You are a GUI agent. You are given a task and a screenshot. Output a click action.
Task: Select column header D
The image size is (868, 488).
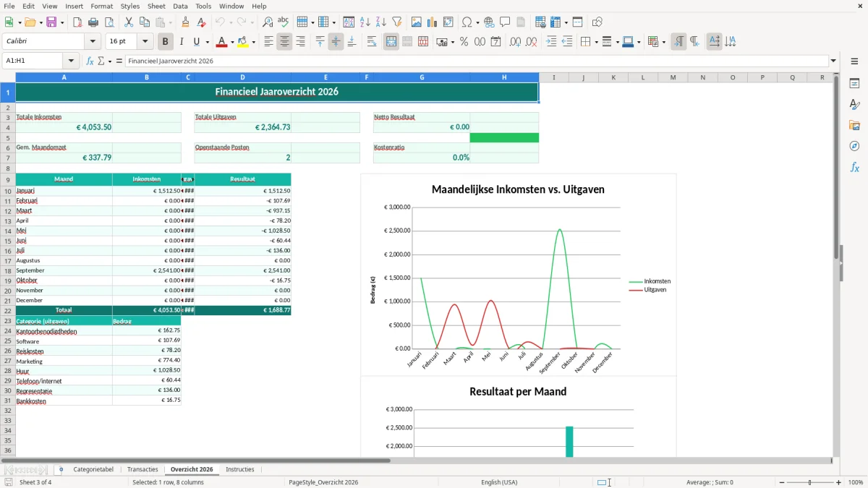click(242, 77)
